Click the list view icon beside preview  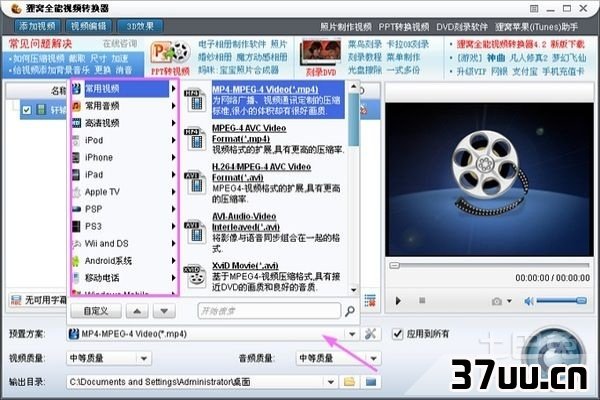(370, 300)
